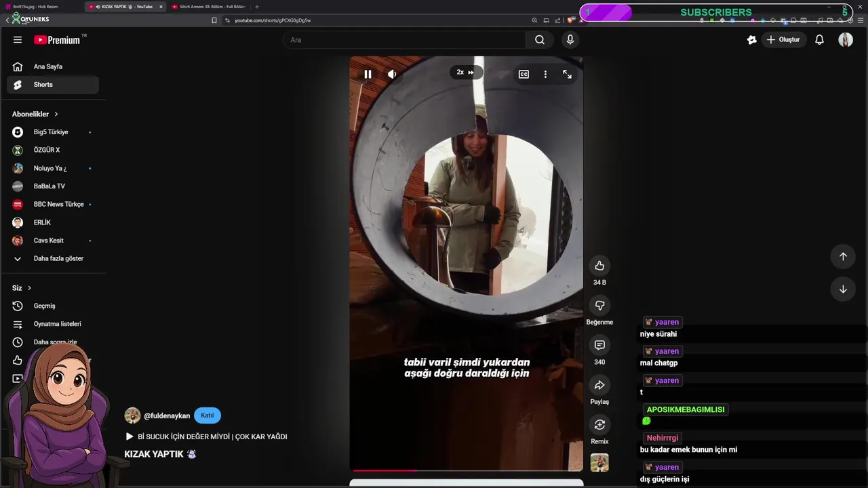868x488 pixels.
Task: Open comments on the Short
Action: tap(599, 346)
